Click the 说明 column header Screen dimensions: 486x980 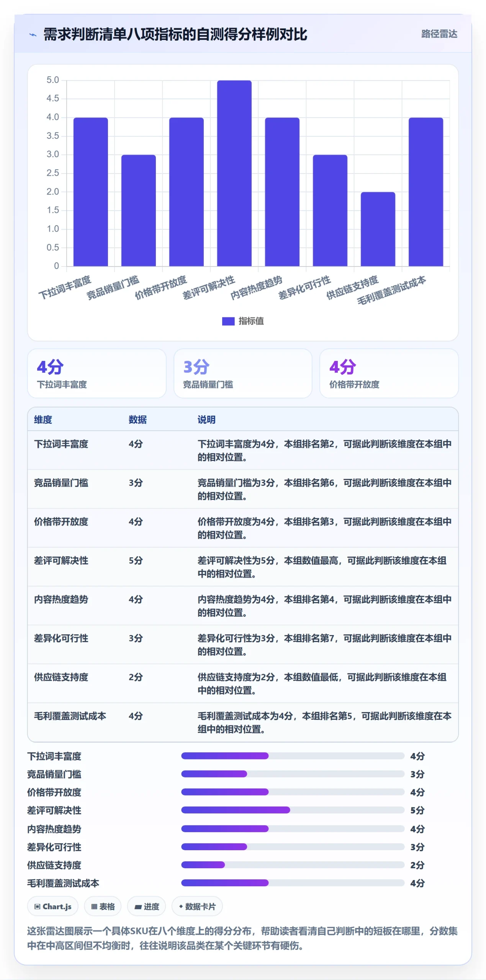(206, 420)
